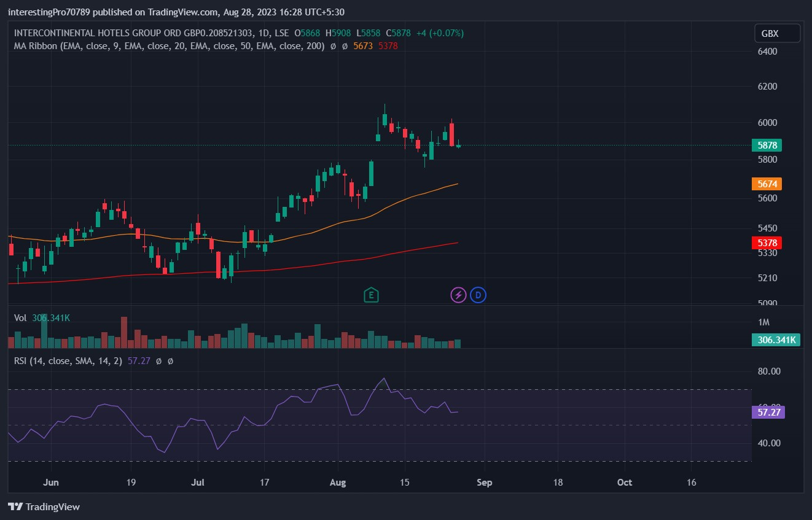
Task: Click the high price H5908
Action: click(337, 33)
